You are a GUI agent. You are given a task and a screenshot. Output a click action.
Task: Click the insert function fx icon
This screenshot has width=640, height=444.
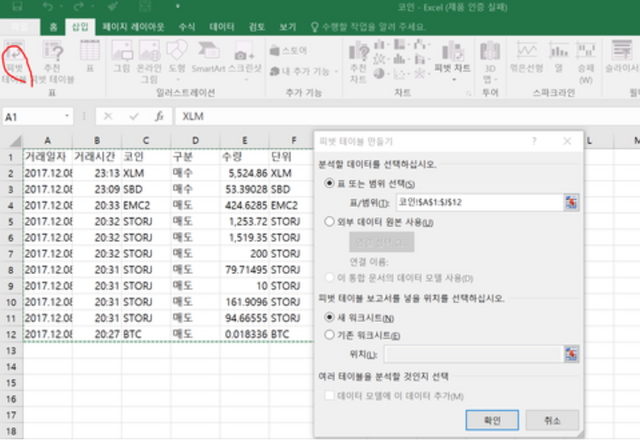coord(159,117)
